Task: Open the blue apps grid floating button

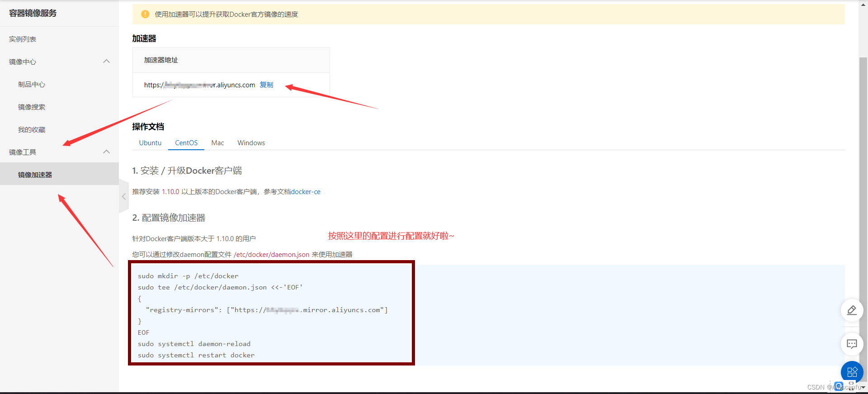Action: point(852,372)
